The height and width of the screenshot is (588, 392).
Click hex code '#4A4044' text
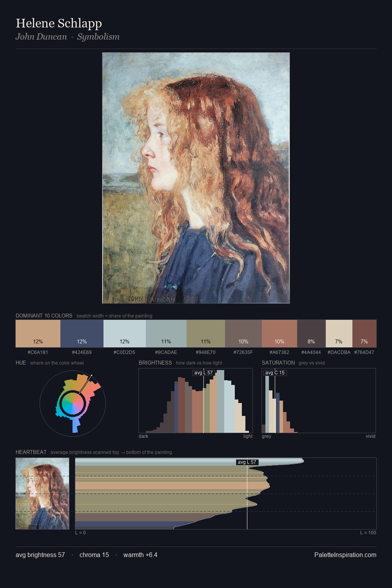click(x=311, y=352)
